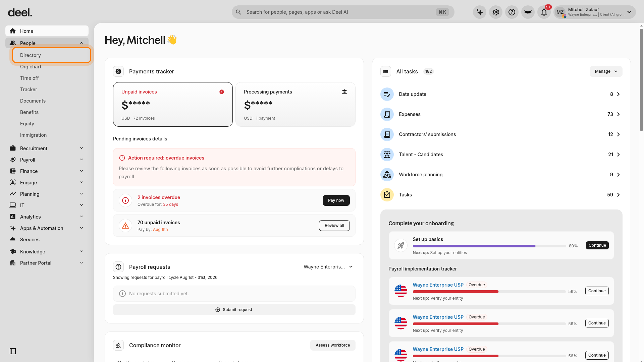
Task: Open the help question mark icon
Action: coord(512,12)
